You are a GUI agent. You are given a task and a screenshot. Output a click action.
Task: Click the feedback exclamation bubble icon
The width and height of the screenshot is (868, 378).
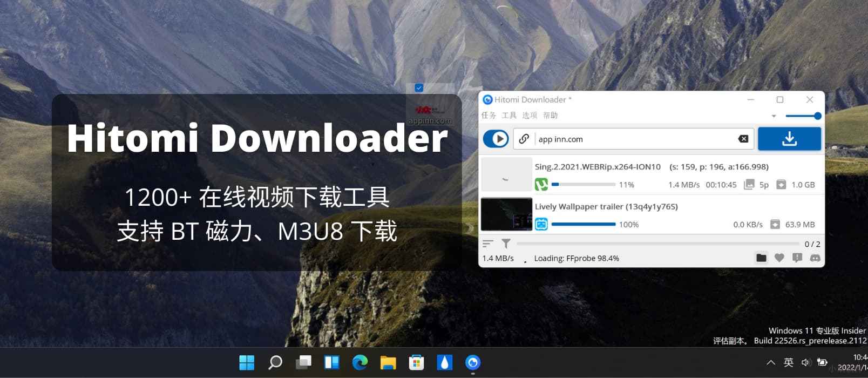797,258
